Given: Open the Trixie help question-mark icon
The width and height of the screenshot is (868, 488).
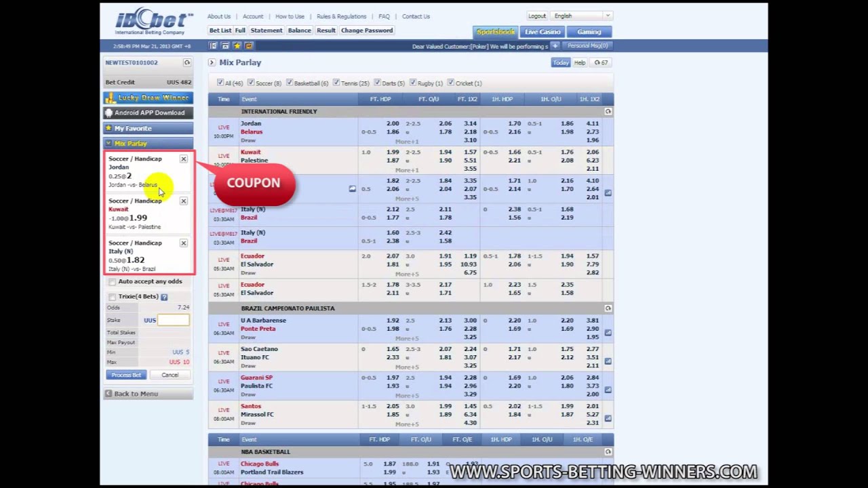Looking at the screenshot, I should pos(164,297).
